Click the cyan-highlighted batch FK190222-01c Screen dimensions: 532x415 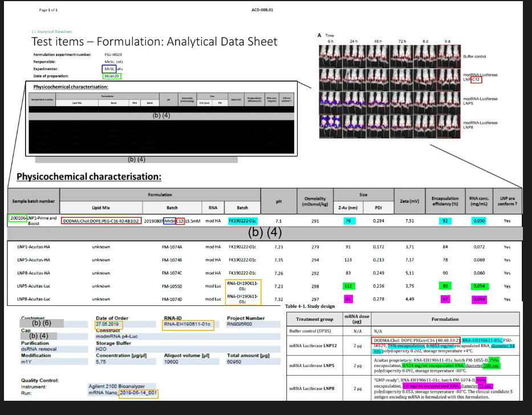click(x=242, y=221)
